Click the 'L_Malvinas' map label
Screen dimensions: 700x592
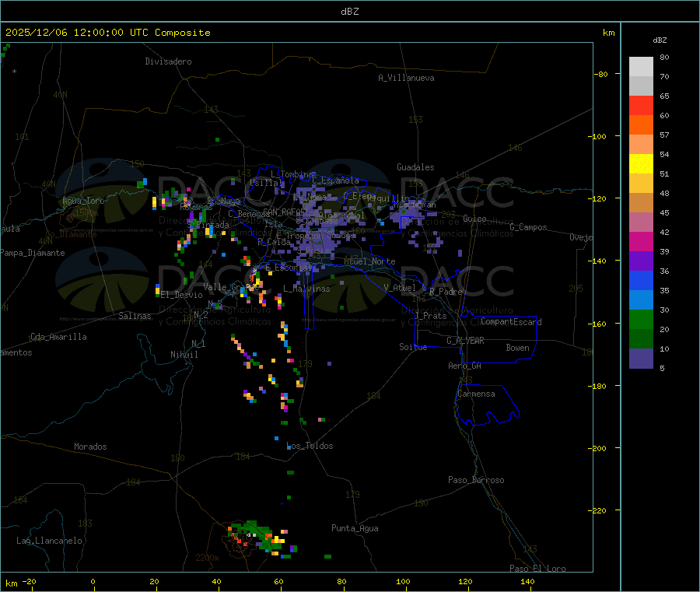tap(306, 289)
